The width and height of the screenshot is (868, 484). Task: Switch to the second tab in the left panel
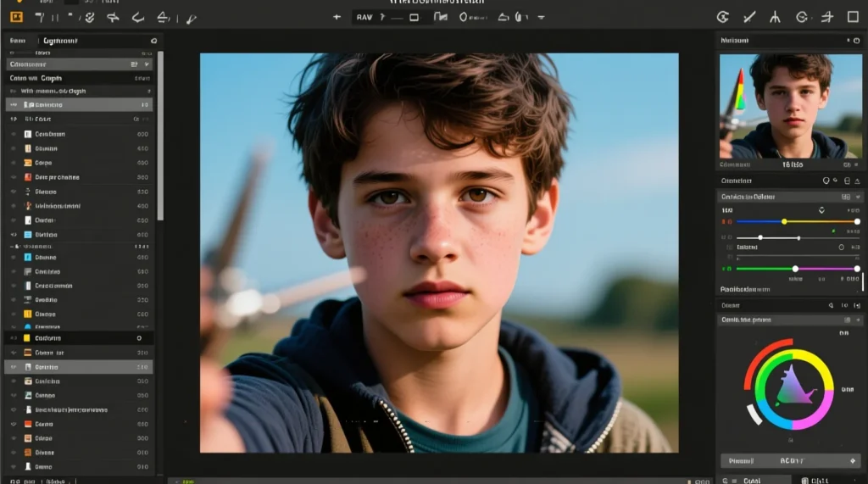click(x=59, y=41)
